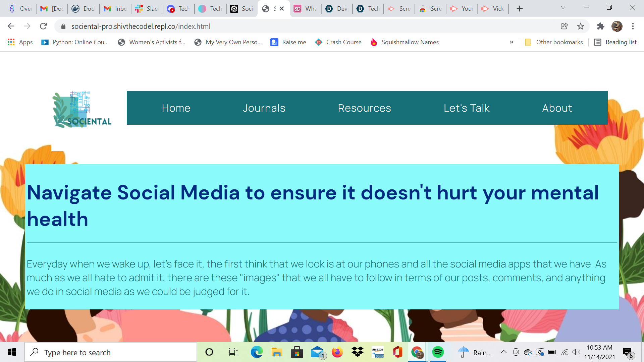Open a new browser tab
The image size is (644, 362).
point(520,9)
